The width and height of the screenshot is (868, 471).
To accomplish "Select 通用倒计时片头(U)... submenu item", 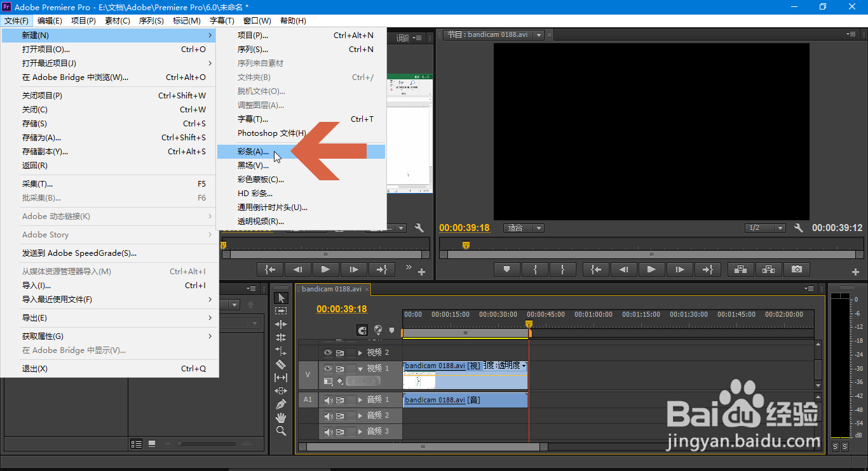I will 301,208.
